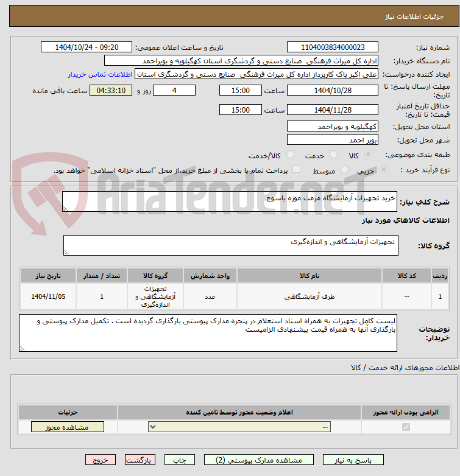The width and height of the screenshot is (460, 476).
Task: Click the شماره نیاز number field
Action: (x=333, y=47)
